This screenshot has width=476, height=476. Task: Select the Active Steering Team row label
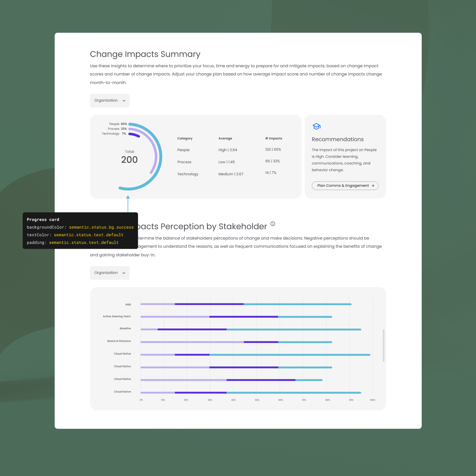coord(117,316)
